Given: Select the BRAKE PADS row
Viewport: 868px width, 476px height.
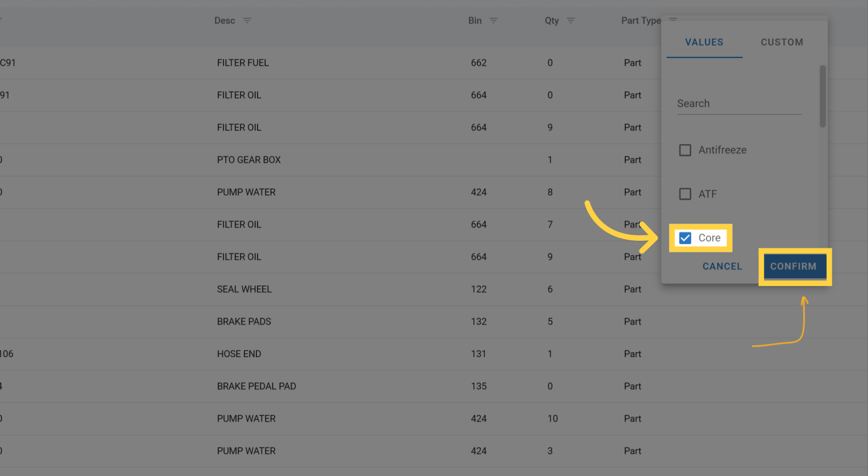Looking at the screenshot, I should (244, 322).
